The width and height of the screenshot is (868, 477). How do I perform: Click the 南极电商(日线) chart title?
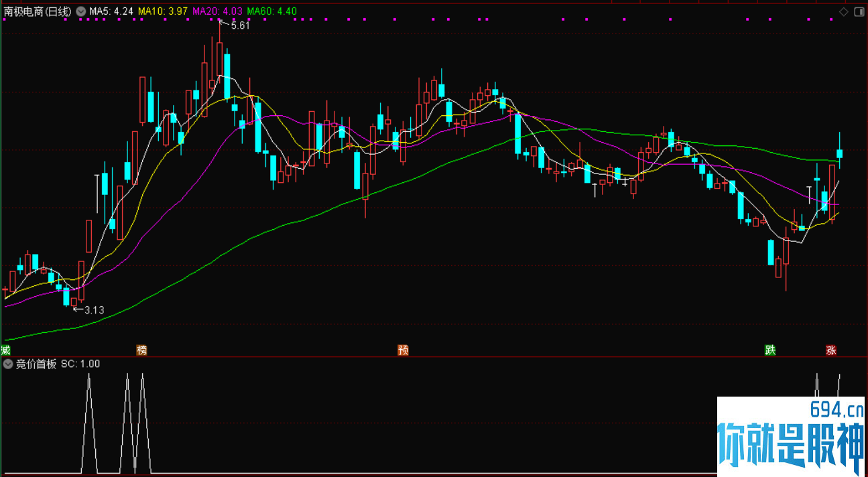[38, 11]
